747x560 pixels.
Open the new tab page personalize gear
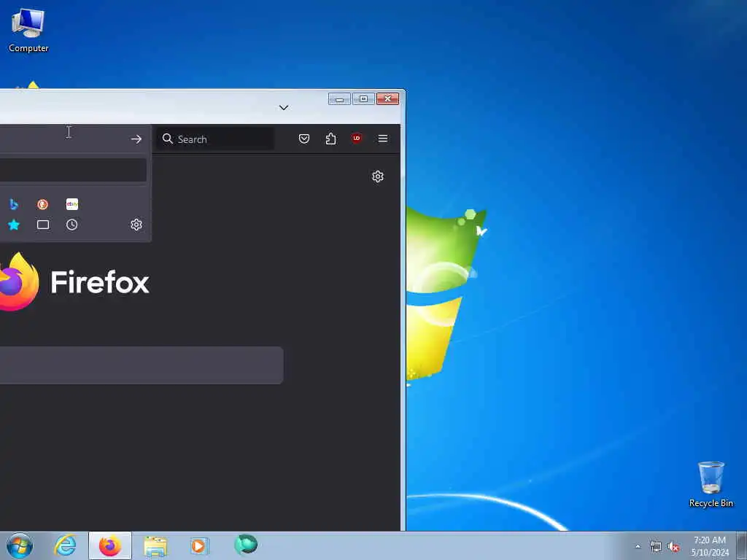point(378,176)
